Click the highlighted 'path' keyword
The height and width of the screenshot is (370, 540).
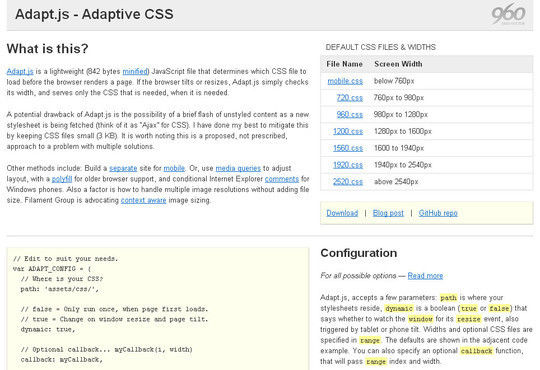tap(448, 298)
